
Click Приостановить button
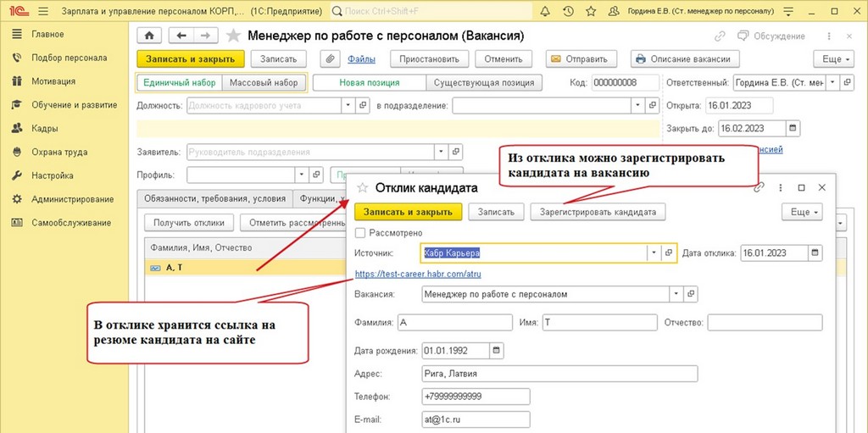click(430, 58)
